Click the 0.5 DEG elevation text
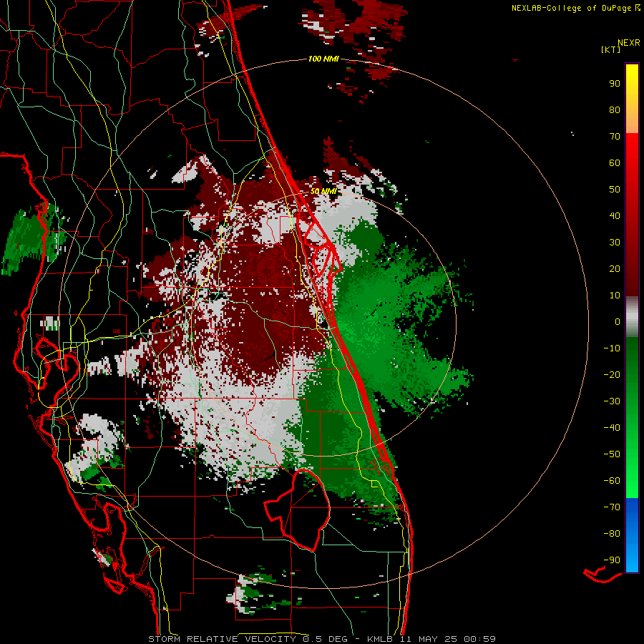This screenshot has width=644, height=644. click(x=326, y=639)
